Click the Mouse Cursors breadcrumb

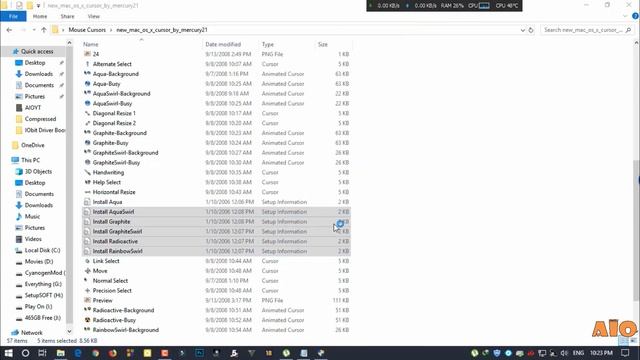(87, 30)
